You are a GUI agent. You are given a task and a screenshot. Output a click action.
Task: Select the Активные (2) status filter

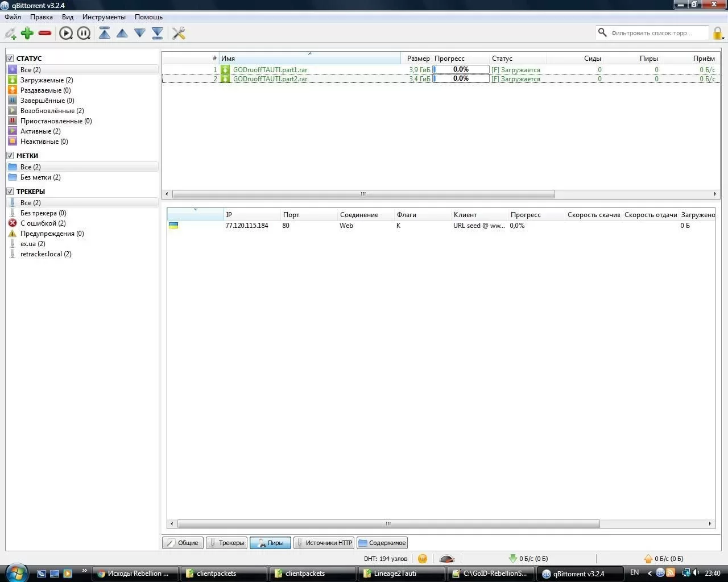click(40, 131)
